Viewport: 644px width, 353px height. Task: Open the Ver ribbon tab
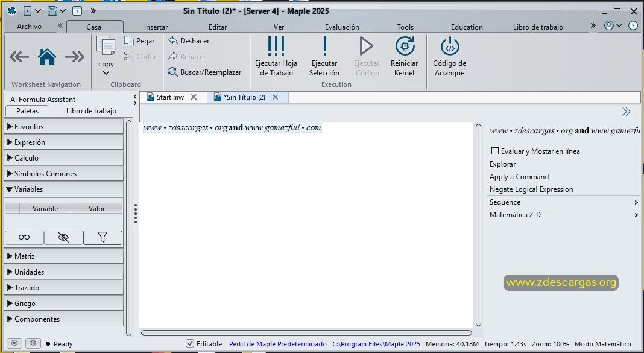279,27
